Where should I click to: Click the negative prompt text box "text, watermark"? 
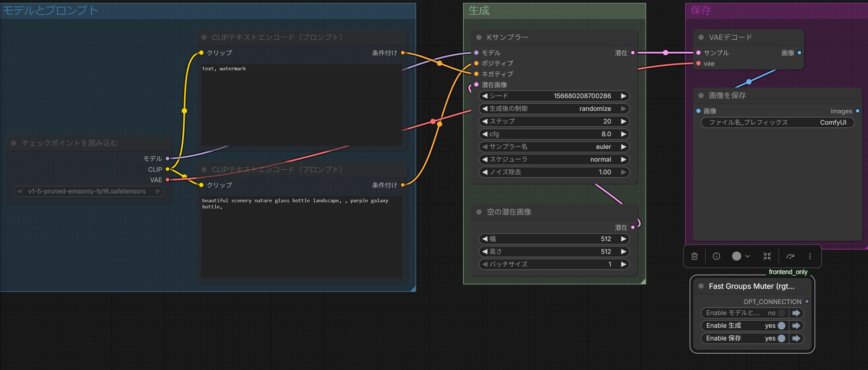(302, 105)
